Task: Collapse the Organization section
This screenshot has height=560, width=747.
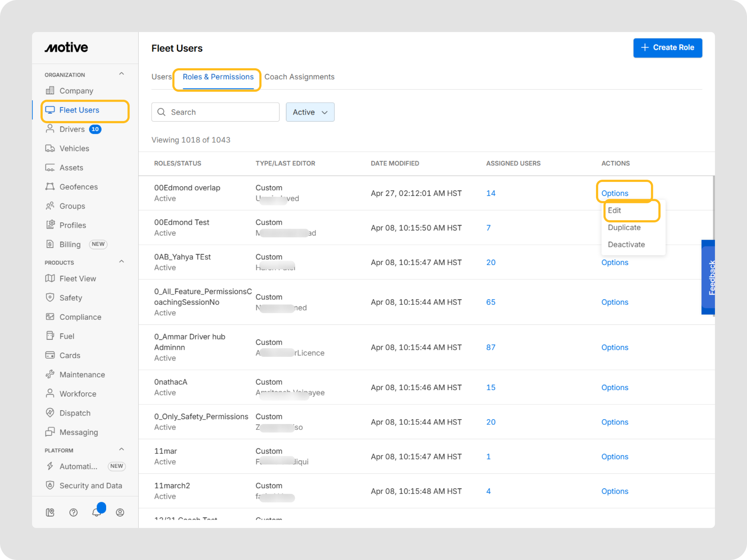Action: (121, 74)
